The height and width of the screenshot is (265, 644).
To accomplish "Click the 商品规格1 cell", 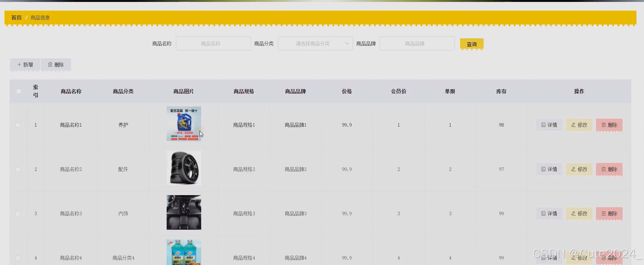I will coord(244,125).
